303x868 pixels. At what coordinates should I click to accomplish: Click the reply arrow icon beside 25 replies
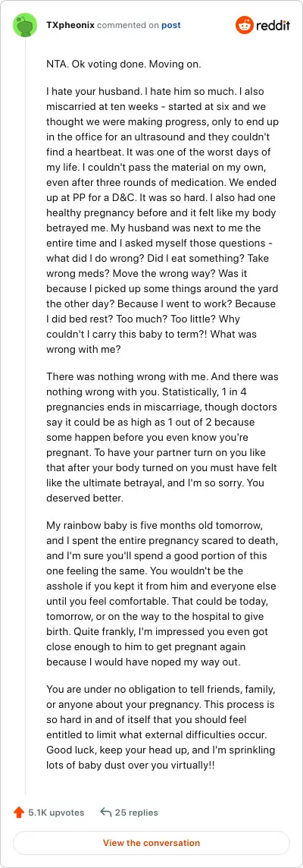pos(105,813)
